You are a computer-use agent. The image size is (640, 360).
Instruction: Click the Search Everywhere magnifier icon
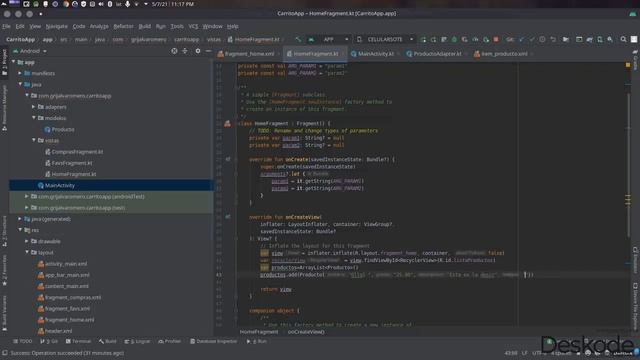tap(623, 40)
